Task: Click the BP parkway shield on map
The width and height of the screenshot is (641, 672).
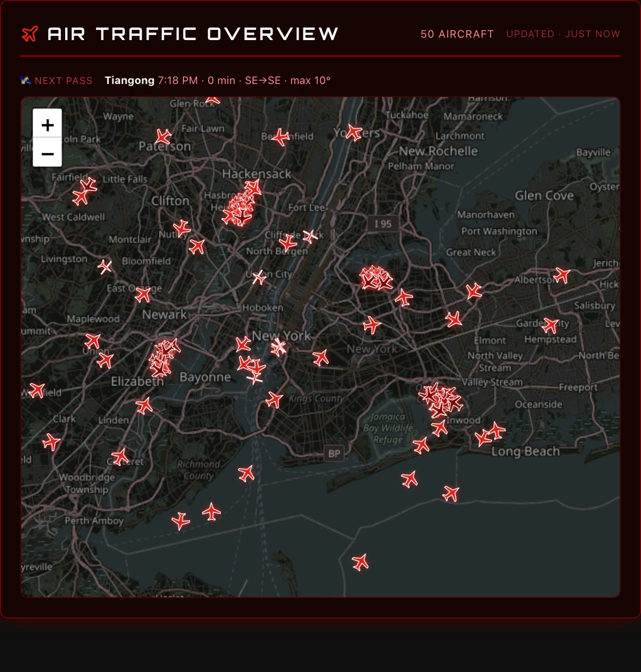Action: point(334,454)
